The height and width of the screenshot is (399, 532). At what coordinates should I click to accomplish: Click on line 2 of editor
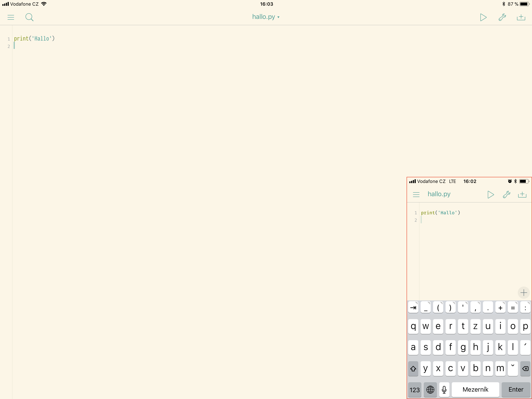coord(96,46)
